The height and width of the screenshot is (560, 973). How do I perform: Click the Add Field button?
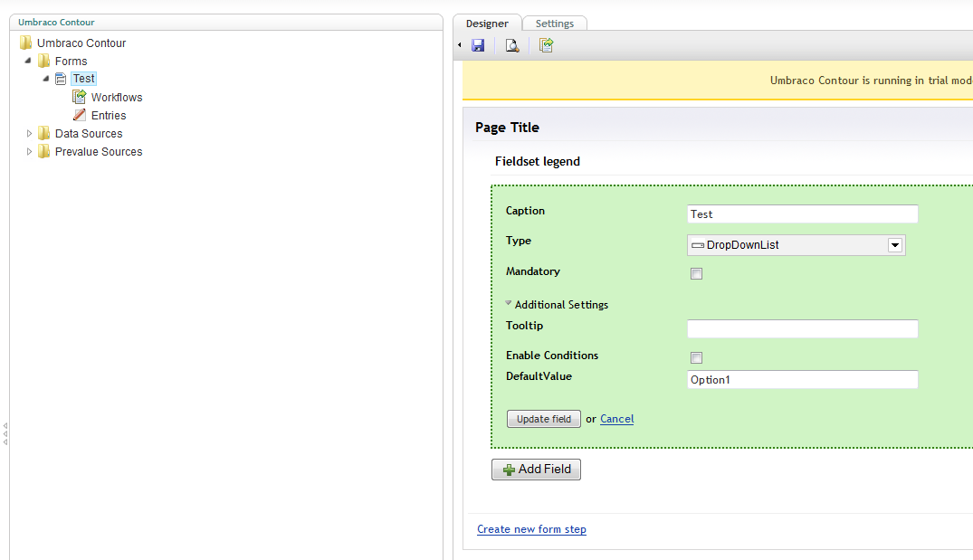point(536,470)
